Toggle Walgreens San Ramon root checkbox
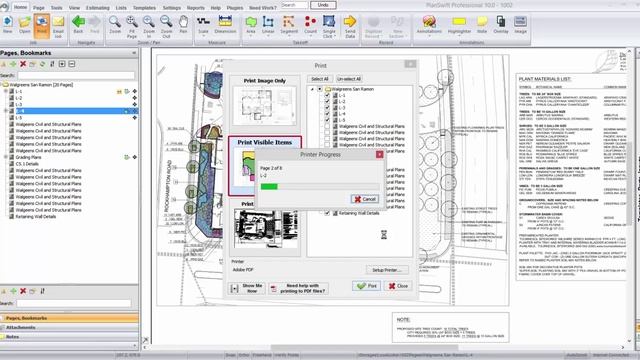The height and width of the screenshot is (360, 640). coord(320,89)
